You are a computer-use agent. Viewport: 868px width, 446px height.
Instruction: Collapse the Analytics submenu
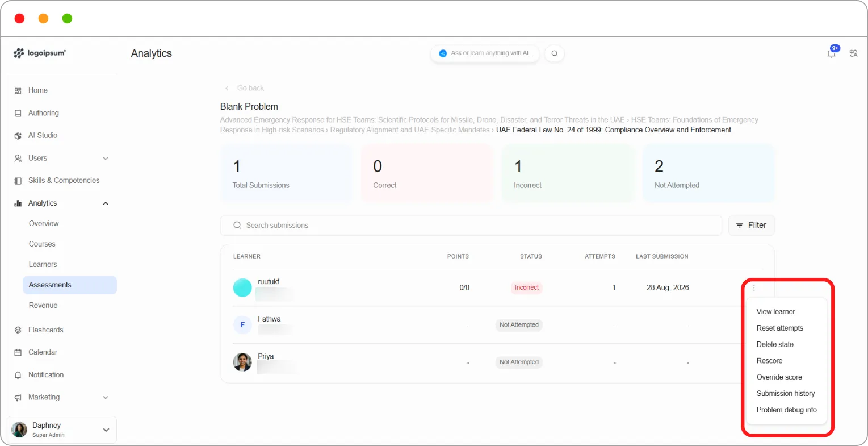coord(106,203)
